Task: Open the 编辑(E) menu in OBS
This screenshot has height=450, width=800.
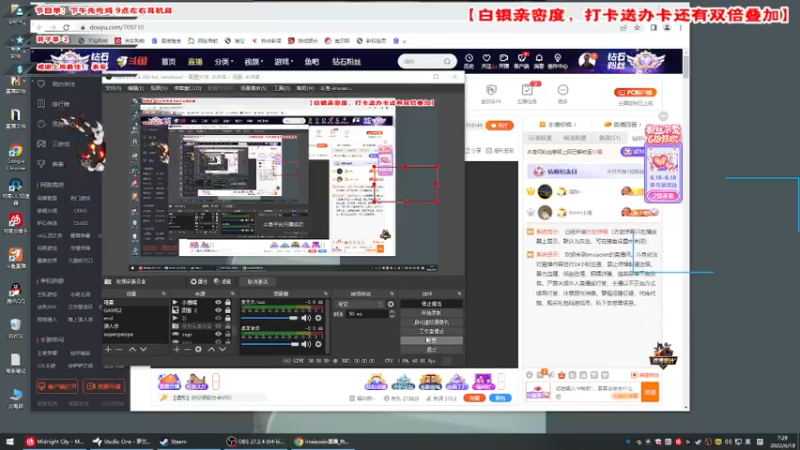Action: tap(136, 88)
